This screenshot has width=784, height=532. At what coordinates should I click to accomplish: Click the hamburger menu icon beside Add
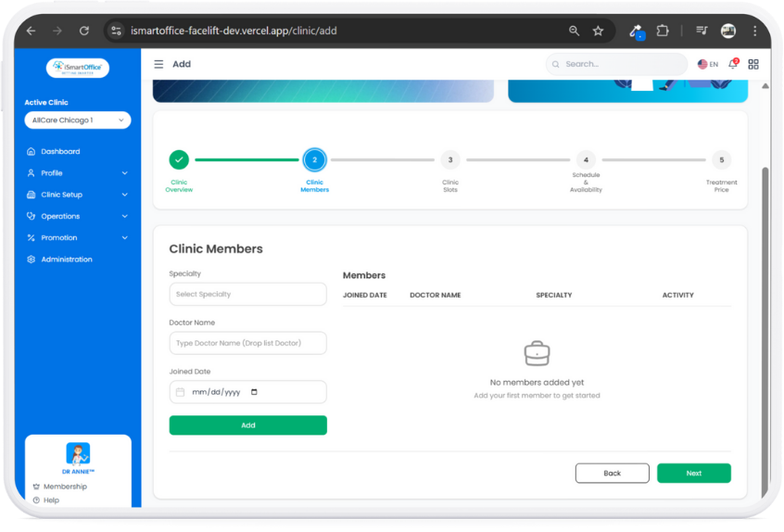tap(158, 64)
